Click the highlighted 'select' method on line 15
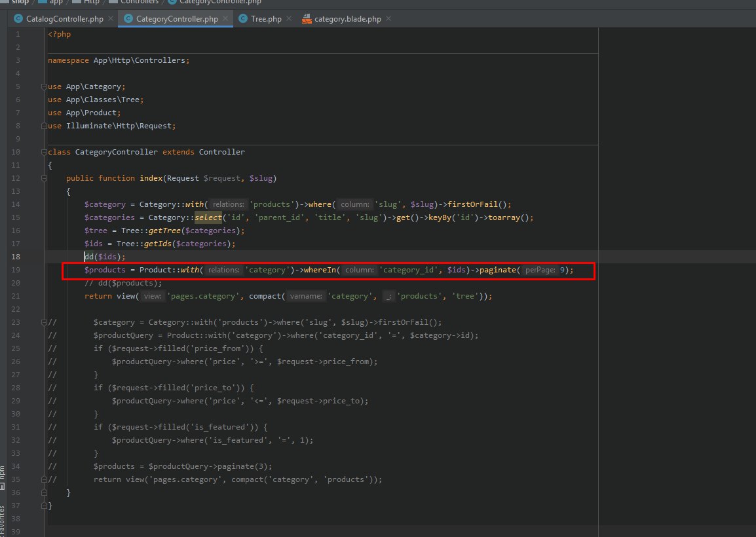Screen dimensions: 756x537 point(208,217)
